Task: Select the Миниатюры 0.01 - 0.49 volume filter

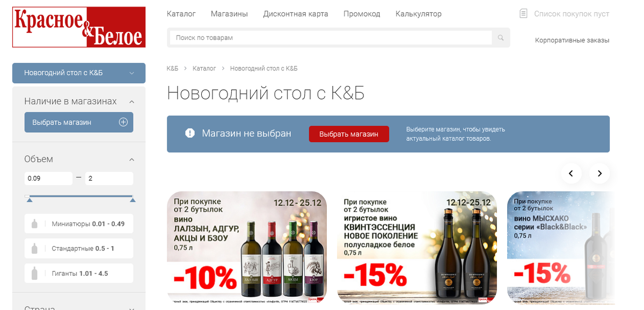Action: coord(79,224)
